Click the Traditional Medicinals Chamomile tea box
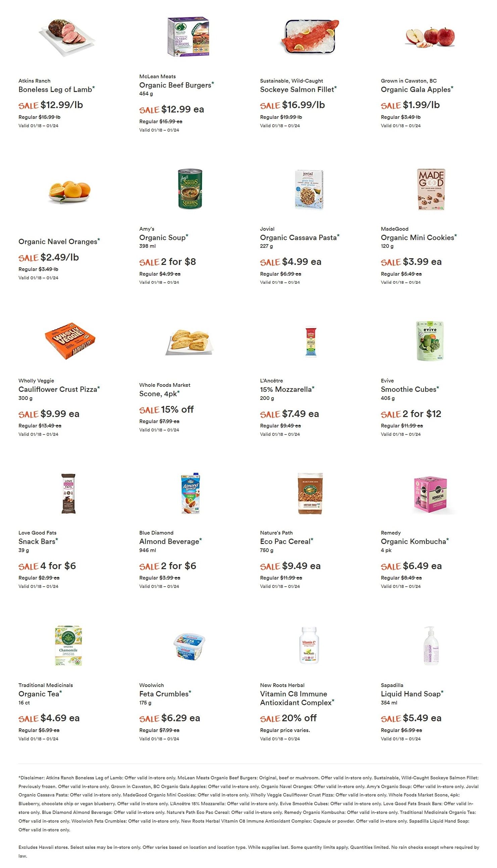Viewport: 497px width, 868px height. [68, 646]
